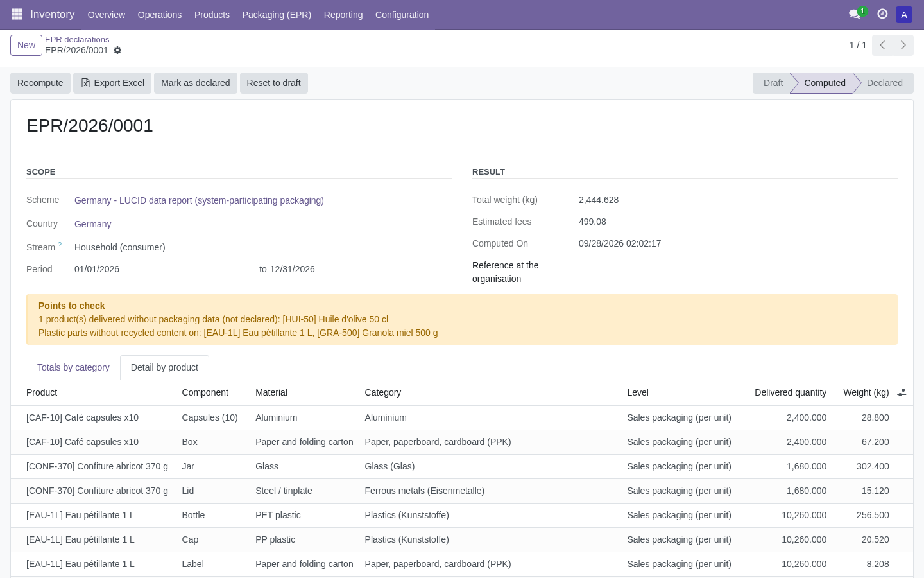Go to the previous record arrow

click(x=882, y=45)
